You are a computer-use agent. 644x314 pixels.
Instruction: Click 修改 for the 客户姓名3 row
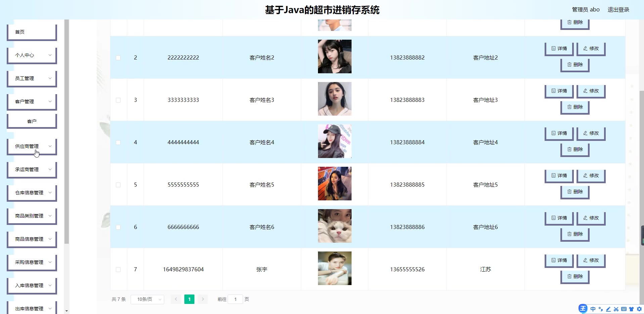pyautogui.click(x=591, y=91)
